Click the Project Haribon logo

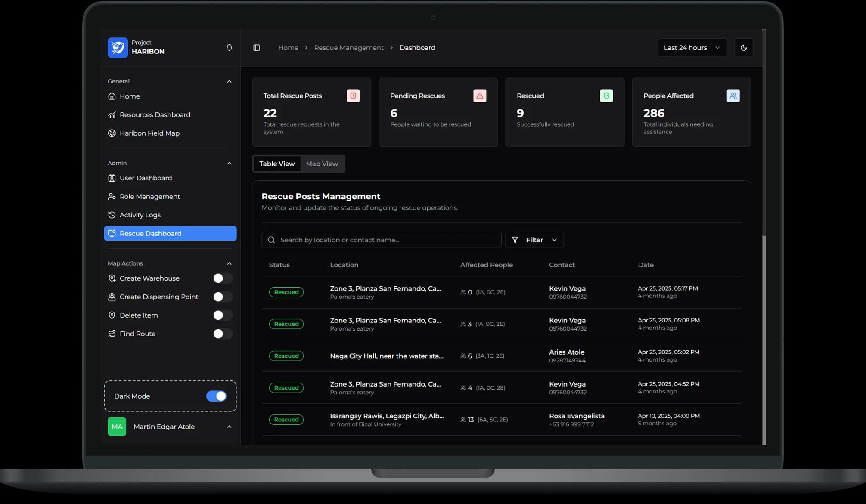point(118,47)
